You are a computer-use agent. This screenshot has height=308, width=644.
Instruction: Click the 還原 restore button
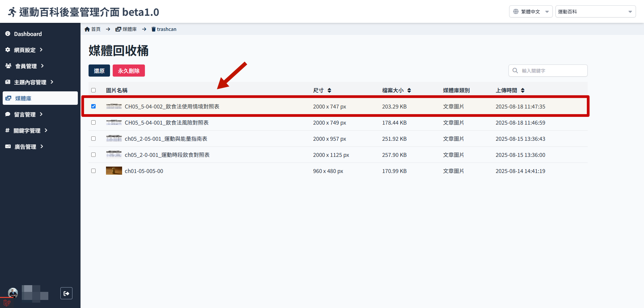point(99,71)
